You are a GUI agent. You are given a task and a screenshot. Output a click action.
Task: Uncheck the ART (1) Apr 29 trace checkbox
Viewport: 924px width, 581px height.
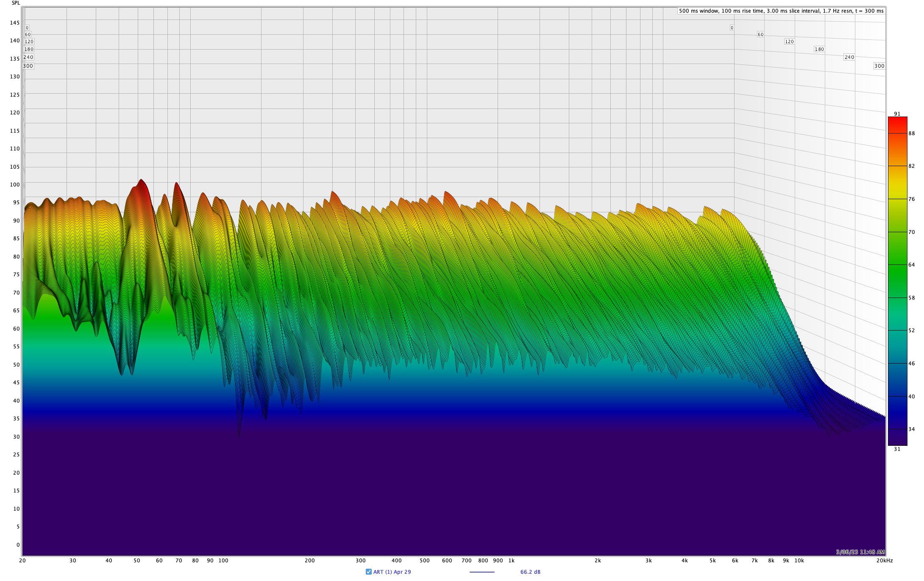pos(368,572)
